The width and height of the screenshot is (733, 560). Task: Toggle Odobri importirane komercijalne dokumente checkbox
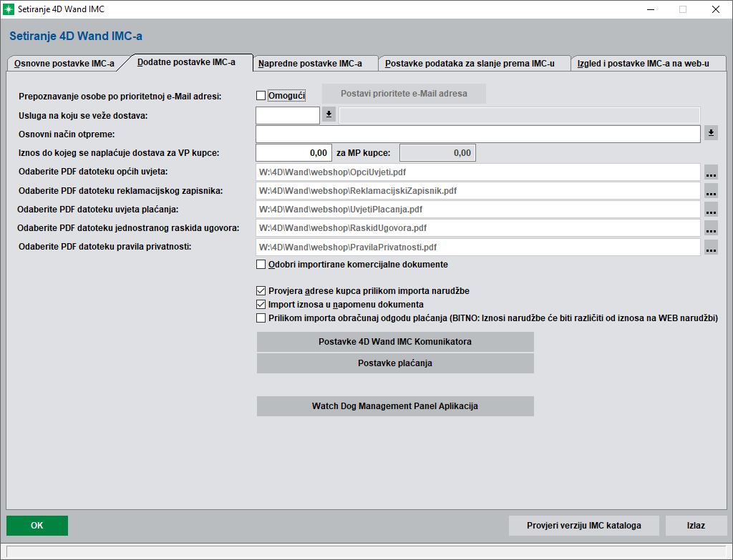[261, 265]
